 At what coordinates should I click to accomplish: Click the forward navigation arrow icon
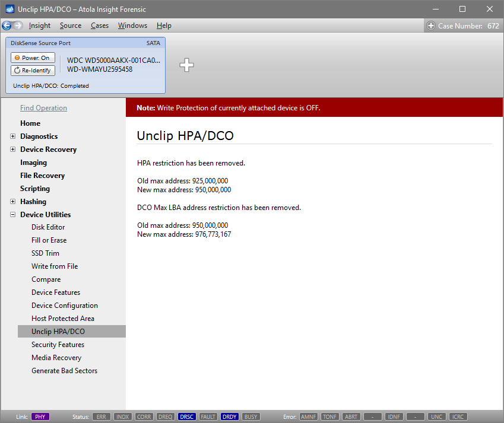click(18, 26)
